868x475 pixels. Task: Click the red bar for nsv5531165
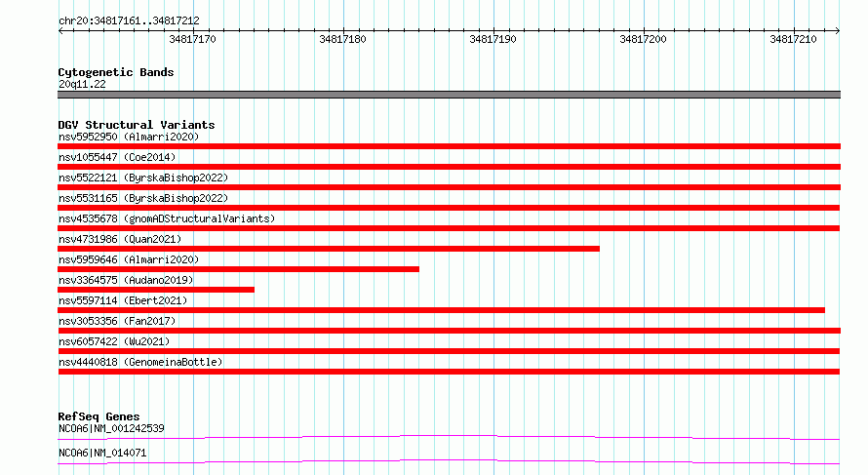click(449, 208)
